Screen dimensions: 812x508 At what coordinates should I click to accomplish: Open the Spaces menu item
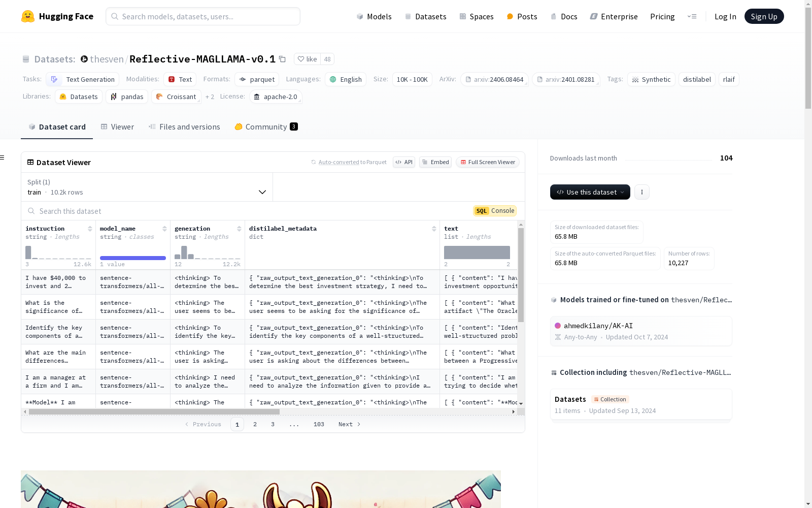(477, 16)
